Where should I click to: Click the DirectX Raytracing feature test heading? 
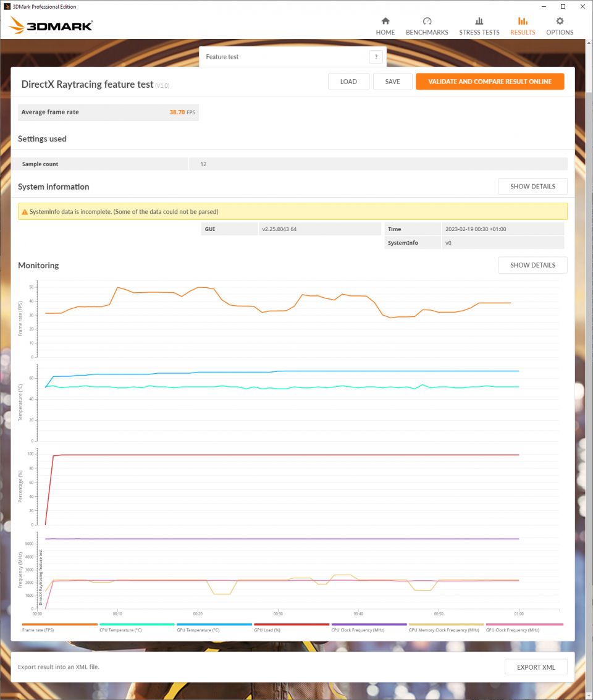point(88,85)
